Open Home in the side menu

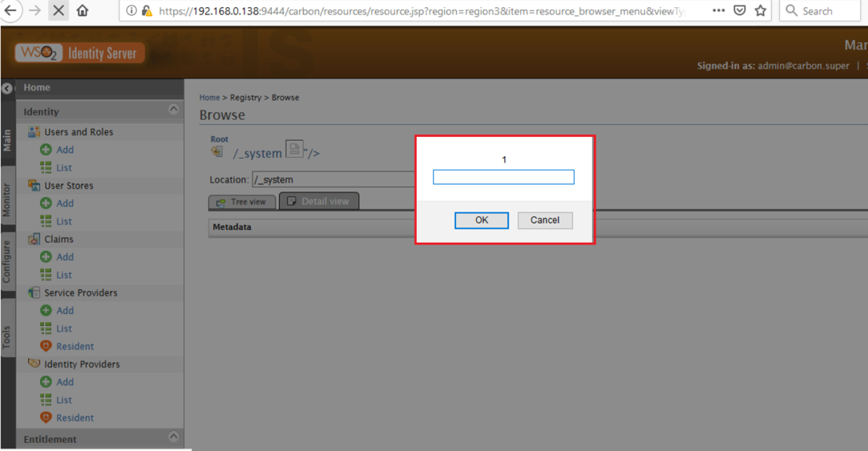pyautogui.click(x=37, y=87)
